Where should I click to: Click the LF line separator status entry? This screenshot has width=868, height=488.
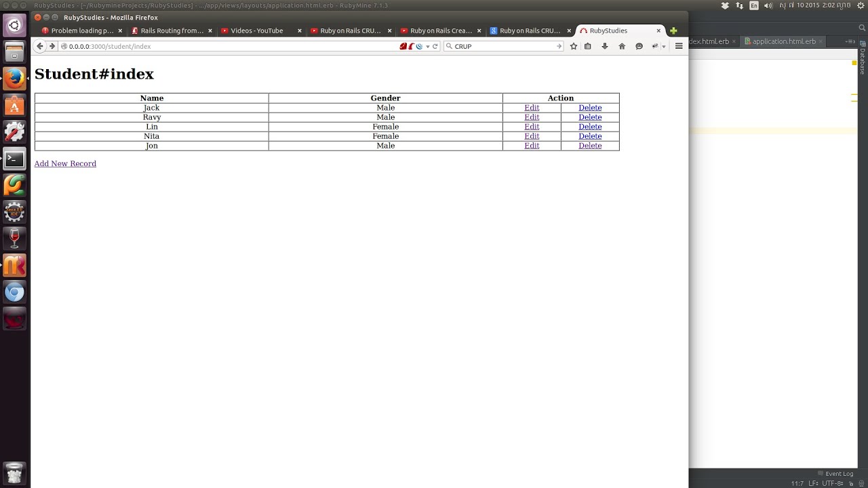pos(813,483)
